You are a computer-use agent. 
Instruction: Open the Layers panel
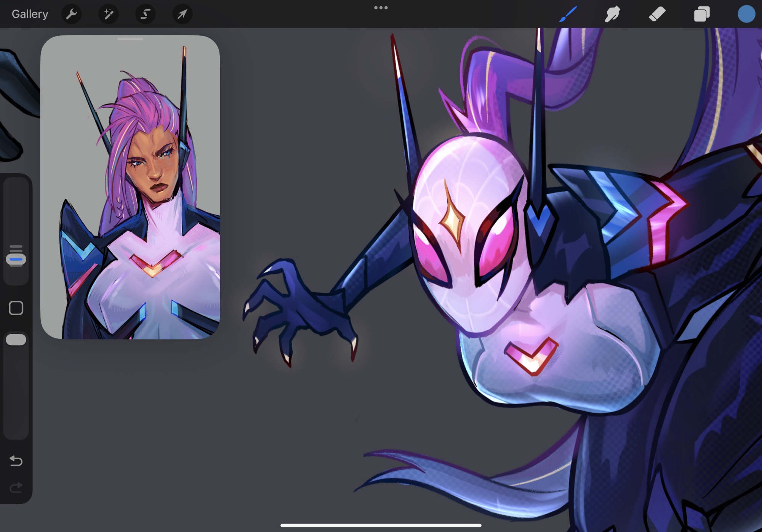point(701,14)
